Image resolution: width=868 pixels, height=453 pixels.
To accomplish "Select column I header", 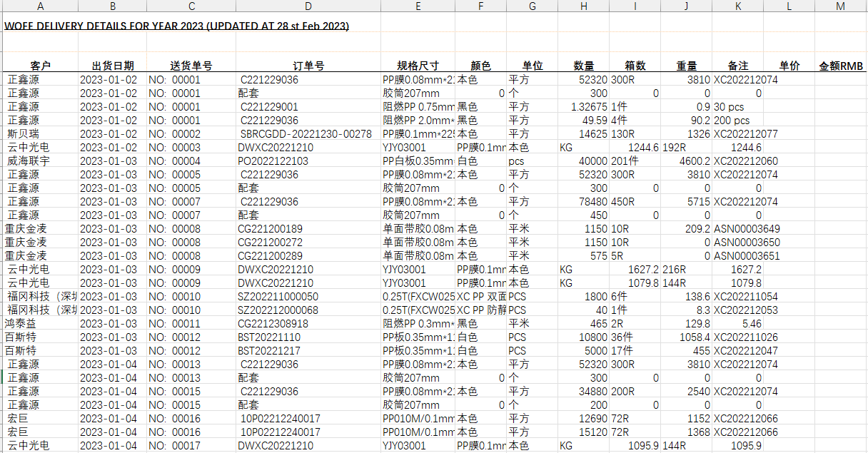I will pos(635,6).
